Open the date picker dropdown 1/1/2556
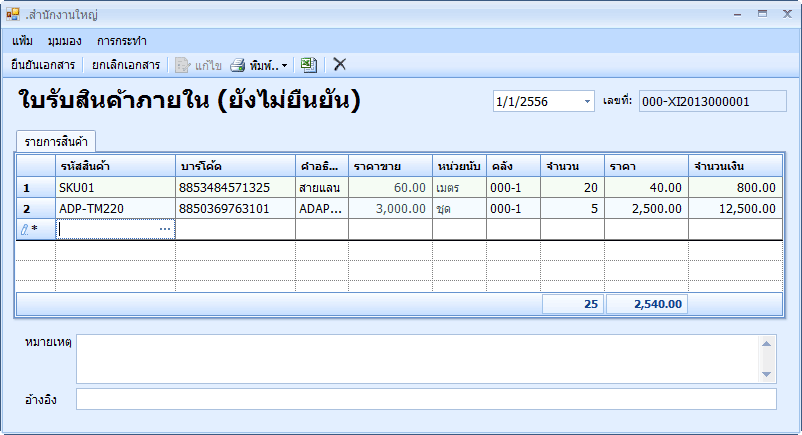This screenshot has height=435, width=802. 586,102
